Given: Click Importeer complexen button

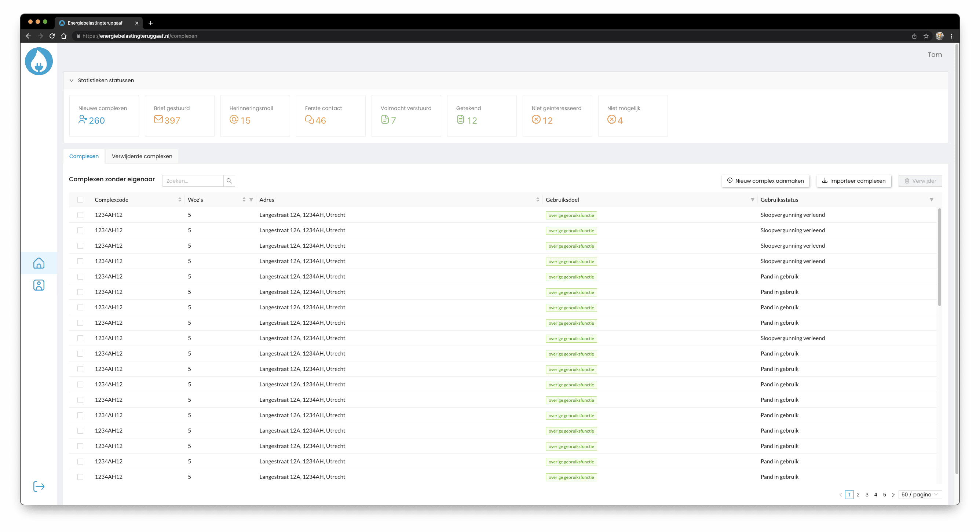Looking at the screenshot, I should [853, 181].
